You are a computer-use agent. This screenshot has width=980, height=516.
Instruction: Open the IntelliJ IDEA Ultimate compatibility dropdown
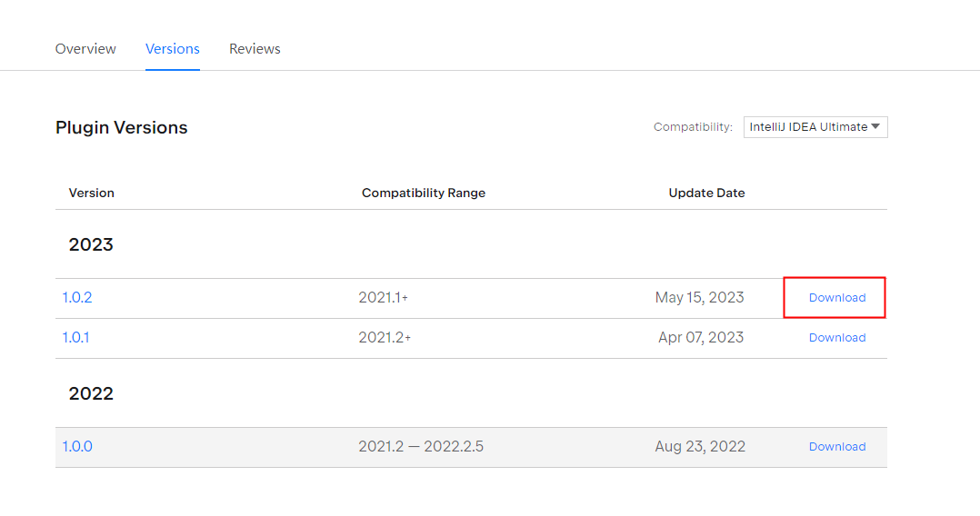[815, 127]
